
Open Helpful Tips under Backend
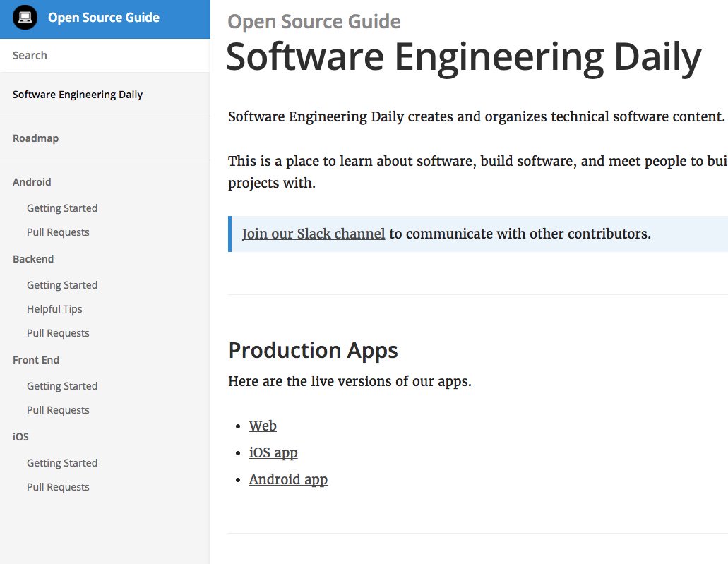coord(54,309)
